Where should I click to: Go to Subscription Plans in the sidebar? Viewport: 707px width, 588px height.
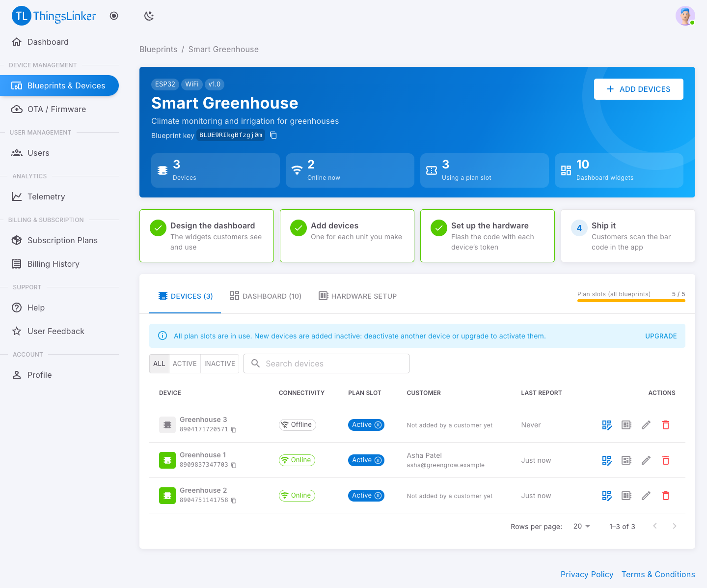click(59, 240)
